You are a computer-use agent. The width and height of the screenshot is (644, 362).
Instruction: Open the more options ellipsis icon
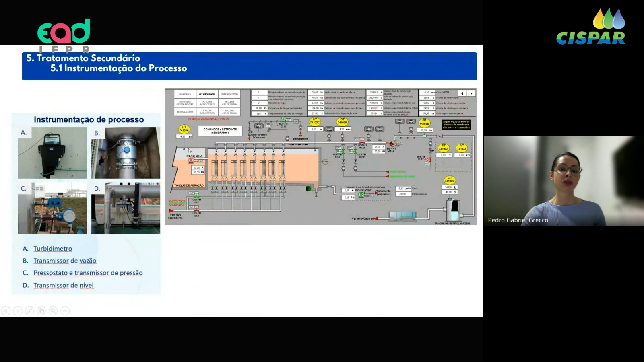click(65, 311)
